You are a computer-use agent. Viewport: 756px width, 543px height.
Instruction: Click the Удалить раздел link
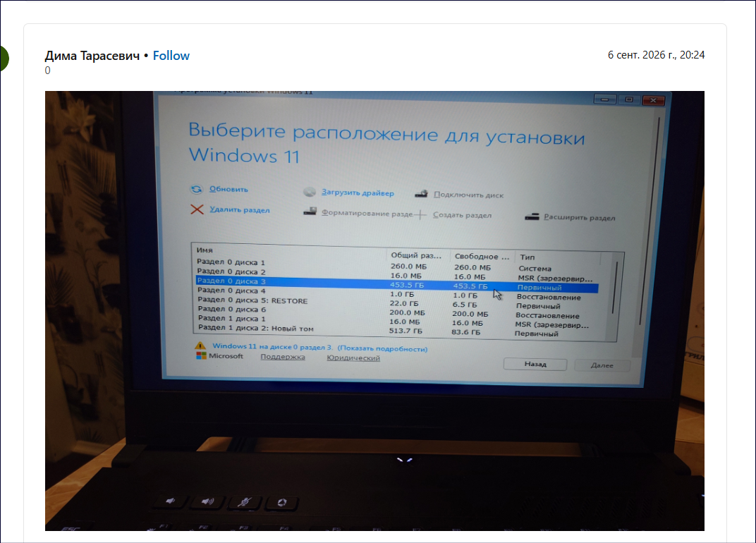240,209
